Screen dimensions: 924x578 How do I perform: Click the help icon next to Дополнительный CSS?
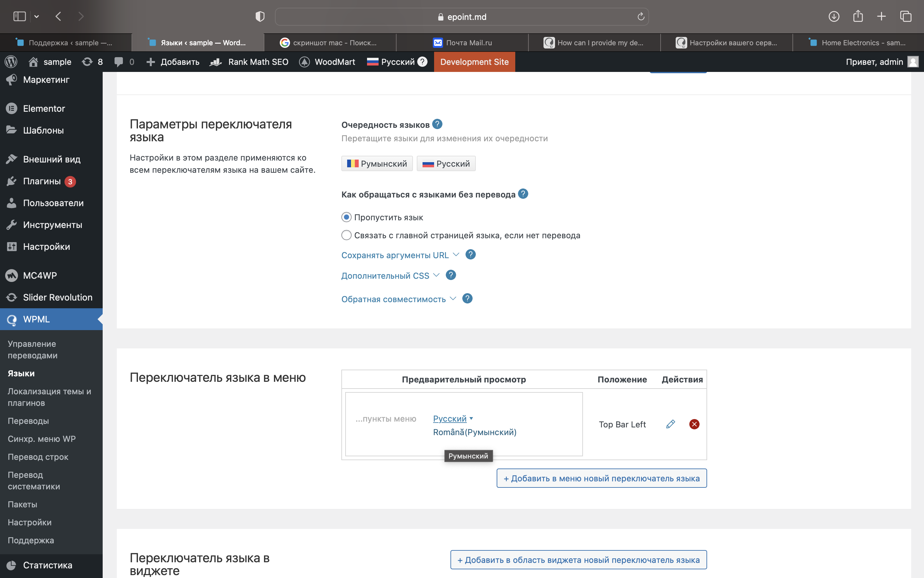(x=451, y=275)
